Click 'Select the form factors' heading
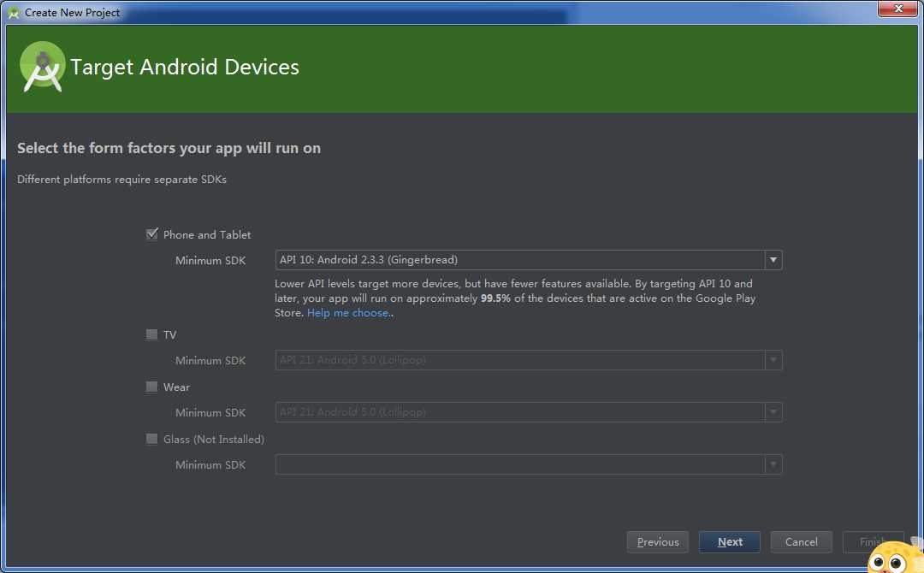The image size is (924, 573). (169, 148)
